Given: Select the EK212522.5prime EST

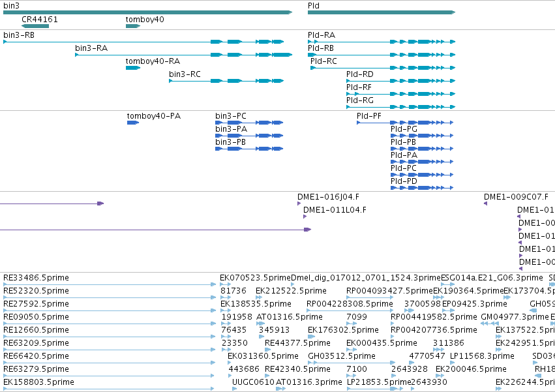Looking at the screenshot, I should click(259, 297).
